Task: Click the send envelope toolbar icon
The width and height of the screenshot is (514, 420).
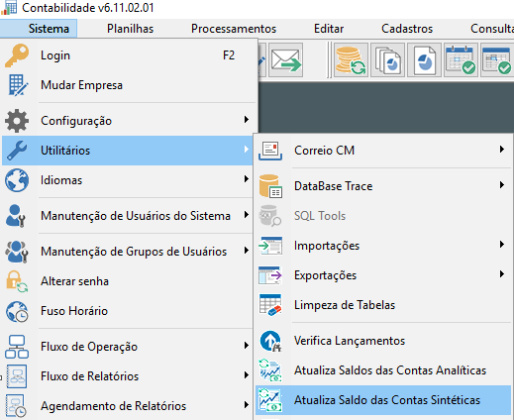Action: coord(286,60)
